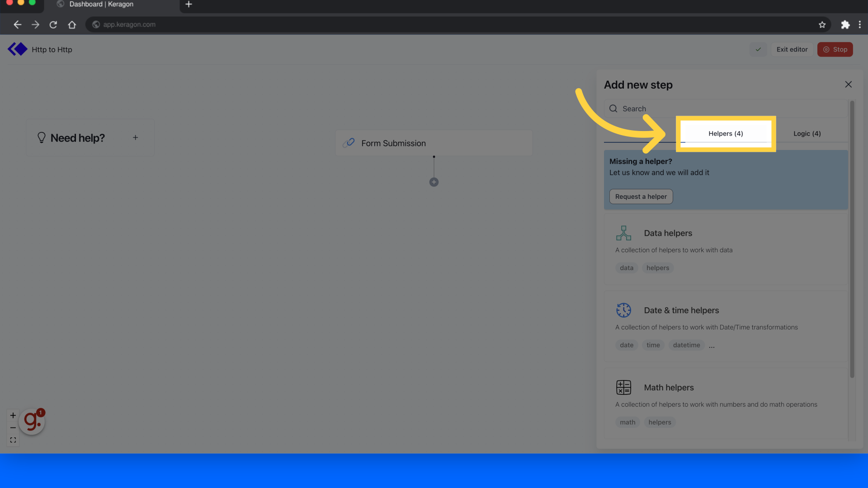Expand the Need help card with the plus
Screen dimensions: 868x488
(135, 137)
